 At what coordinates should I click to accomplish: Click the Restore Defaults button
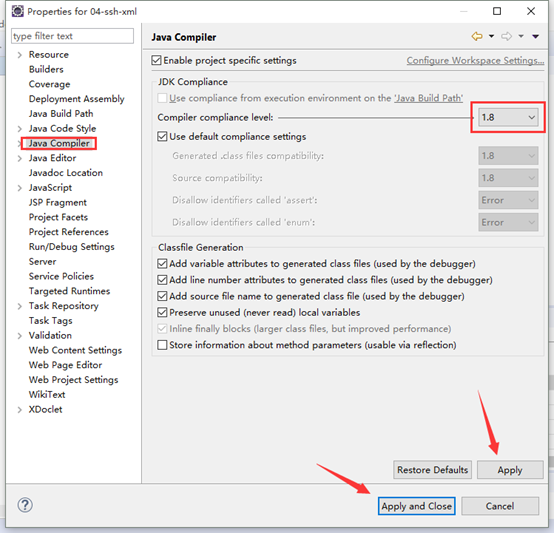coord(432,470)
